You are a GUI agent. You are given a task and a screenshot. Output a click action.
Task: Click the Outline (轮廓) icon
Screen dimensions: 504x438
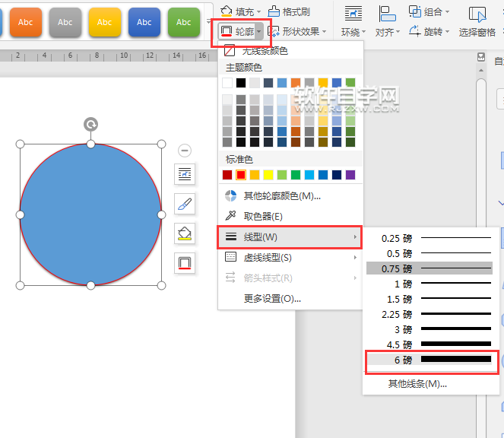point(227,31)
